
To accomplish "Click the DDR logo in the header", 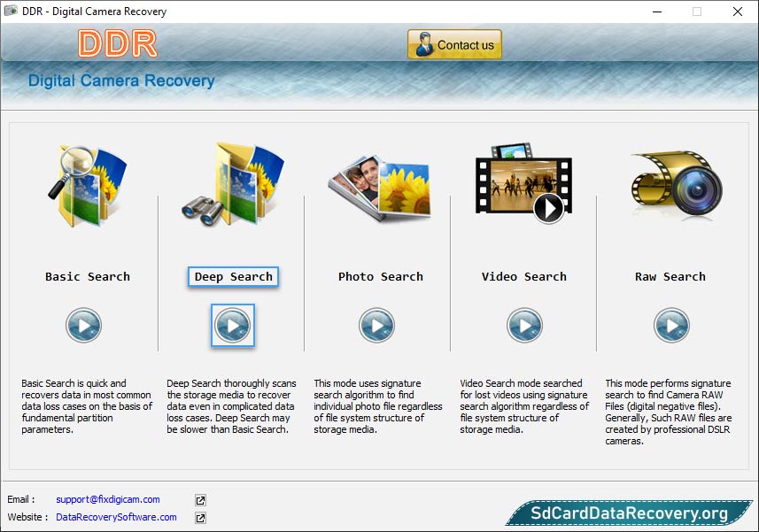I will pyautogui.click(x=117, y=43).
